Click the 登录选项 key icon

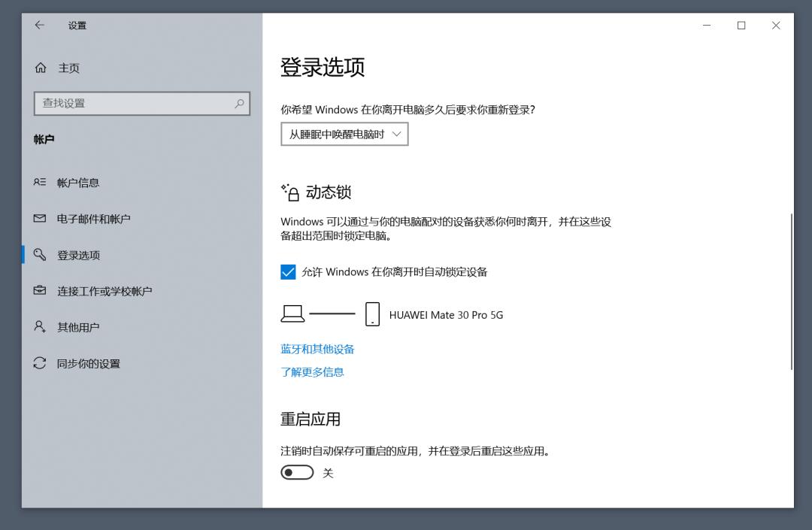[41, 255]
